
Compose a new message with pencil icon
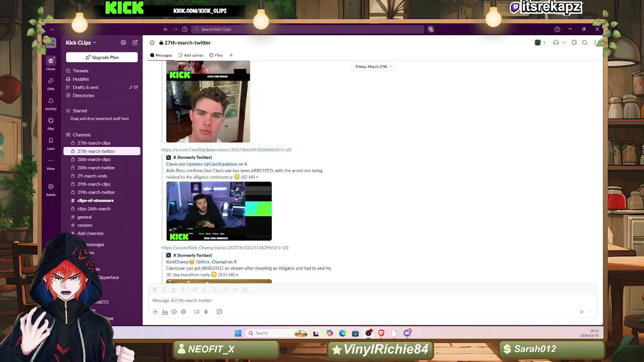pyautogui.click(x=135, y=43)
